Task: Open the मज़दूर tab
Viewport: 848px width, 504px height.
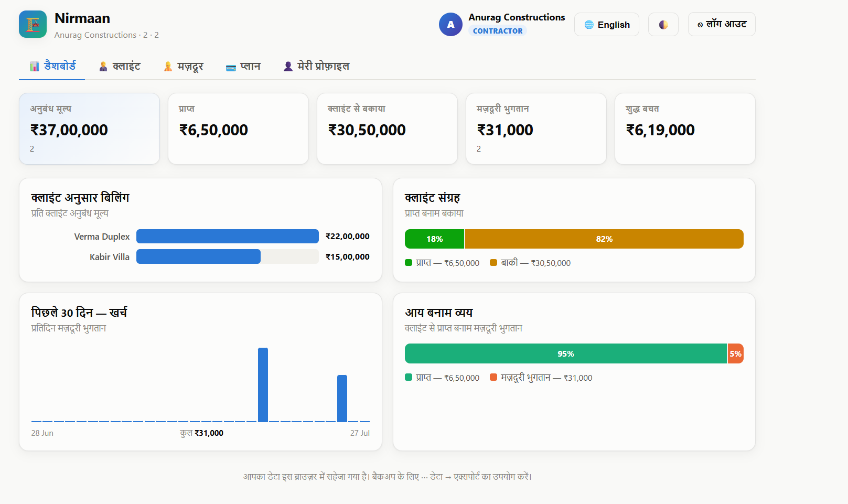Action: point(183,66)
